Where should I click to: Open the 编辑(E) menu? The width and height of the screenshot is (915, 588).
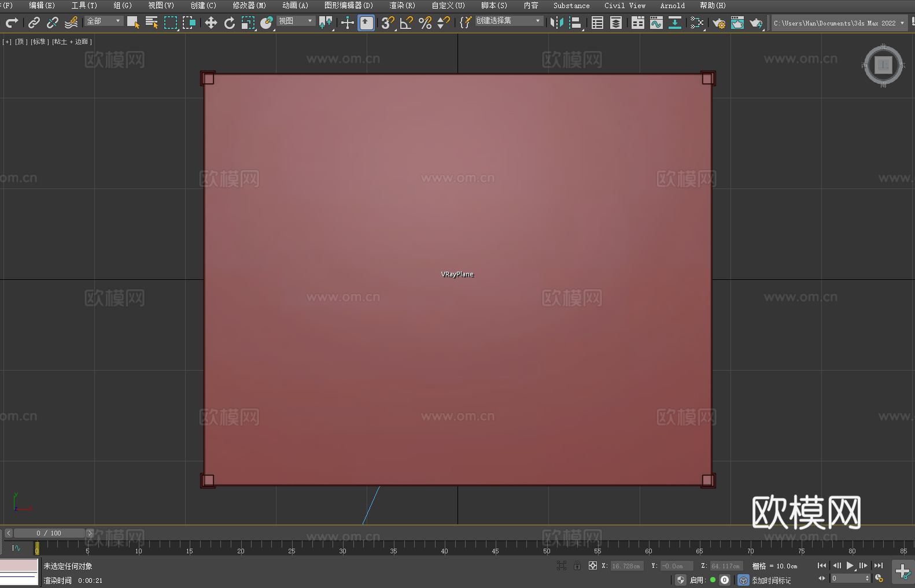click(42, 5)
